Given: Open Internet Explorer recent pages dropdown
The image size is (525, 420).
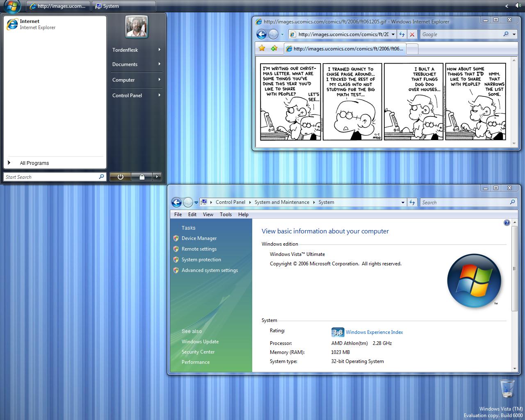Looking at the screenshot, I should tap(282, 34).
